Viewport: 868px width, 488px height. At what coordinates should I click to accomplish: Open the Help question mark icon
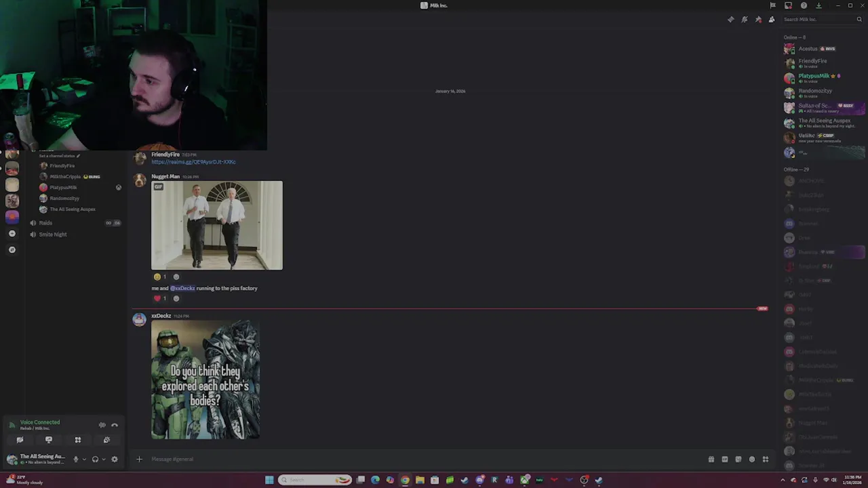click(804, 5)
